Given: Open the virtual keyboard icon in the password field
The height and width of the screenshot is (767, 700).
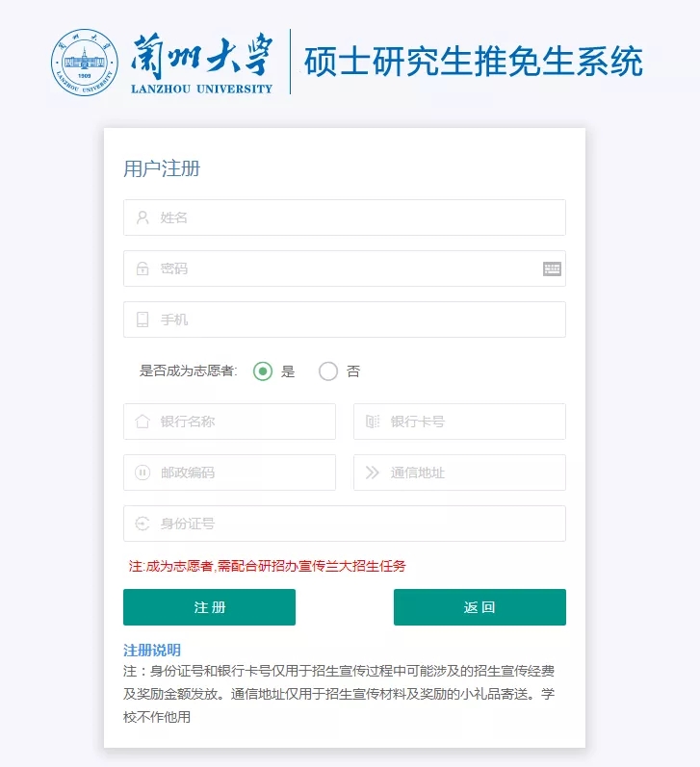Looking at the screenshot, I should 552,268.
